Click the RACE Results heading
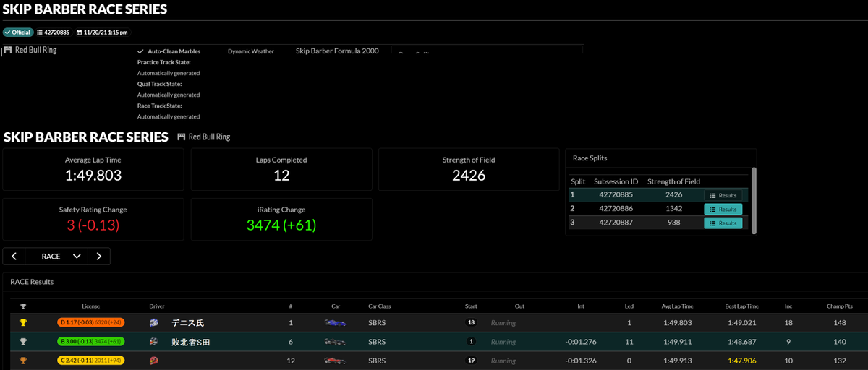Image resolution: width=868 pixels, height=370 pixels. tap(32, 282)
